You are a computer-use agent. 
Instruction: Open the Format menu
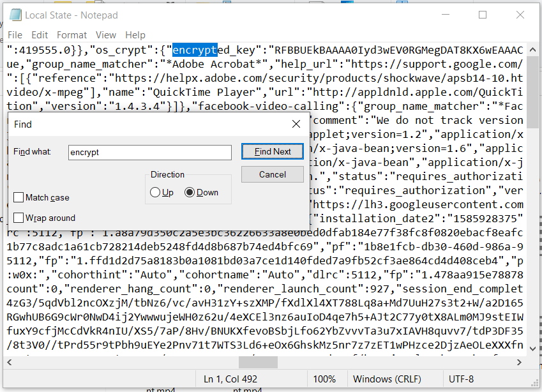coord(72,35)
